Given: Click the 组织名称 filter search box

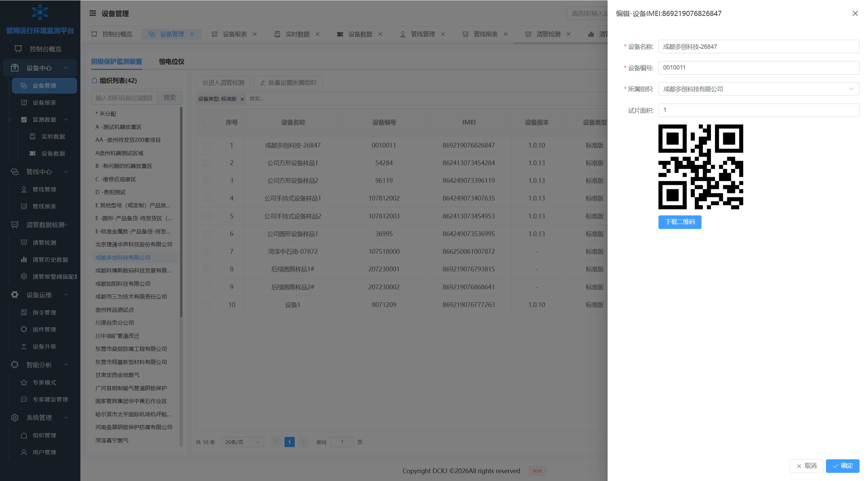Looking at the screenshot, I should (124, 98).
